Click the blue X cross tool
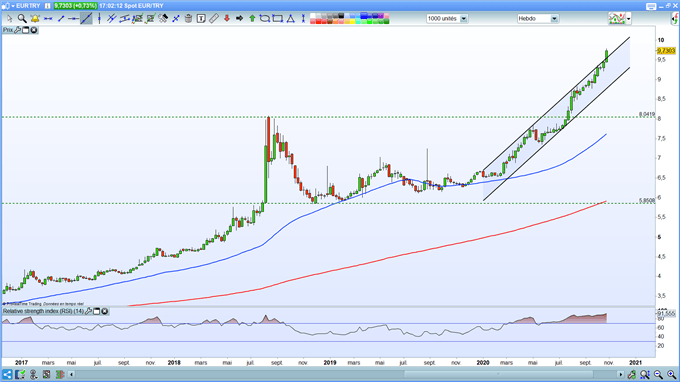This screenshot has width=680, height=382. [176, 19]
